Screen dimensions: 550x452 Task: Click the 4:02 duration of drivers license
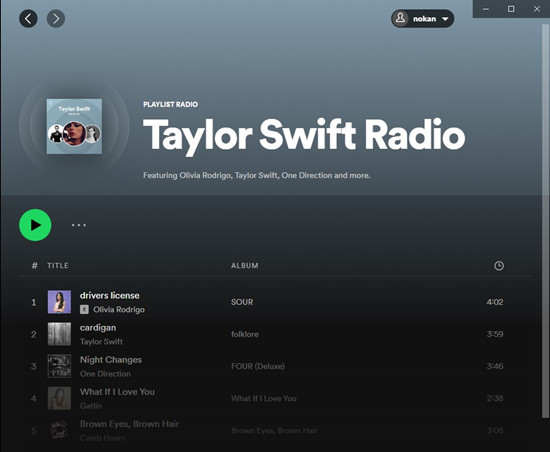[495, 302]
